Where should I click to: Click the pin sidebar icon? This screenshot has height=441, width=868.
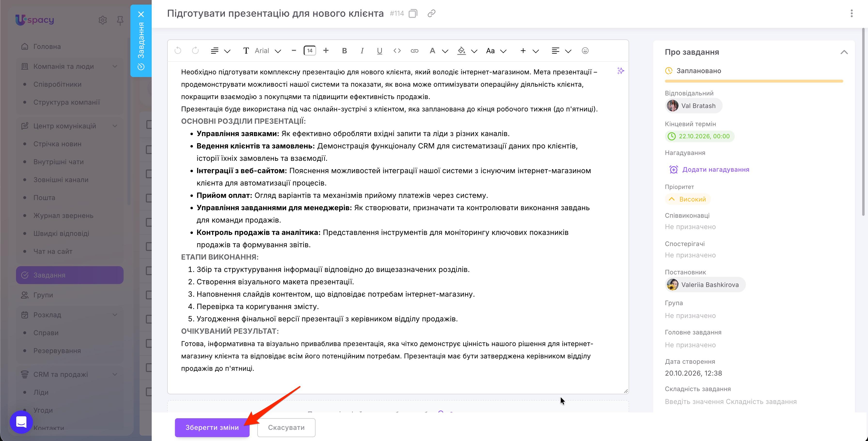(x=120, y=21)
